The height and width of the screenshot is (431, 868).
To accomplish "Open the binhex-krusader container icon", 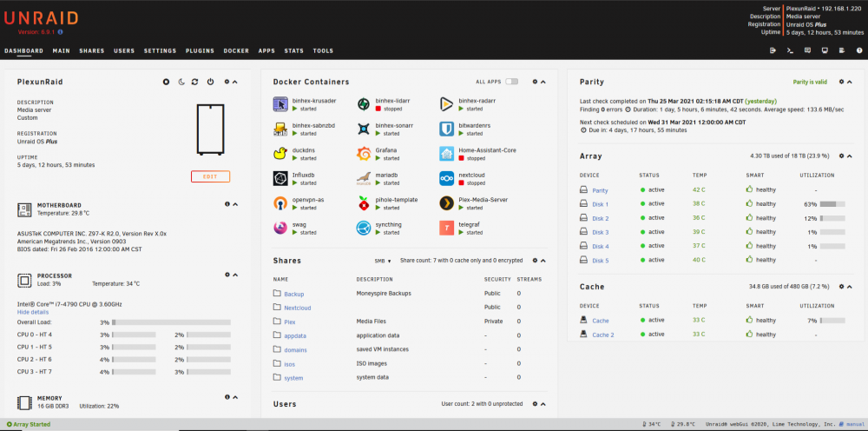I will 280,104.
